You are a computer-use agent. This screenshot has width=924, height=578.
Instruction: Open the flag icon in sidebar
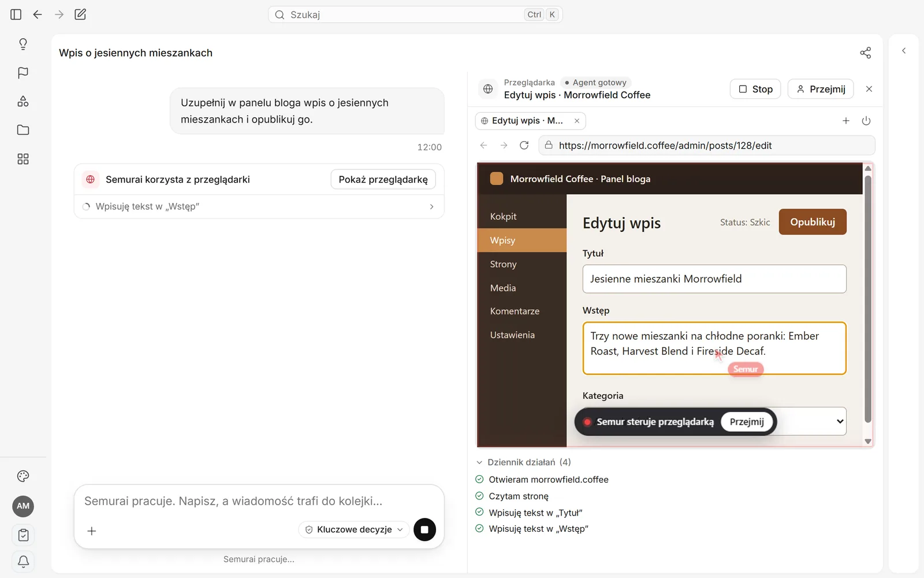[x=23, y=73]
